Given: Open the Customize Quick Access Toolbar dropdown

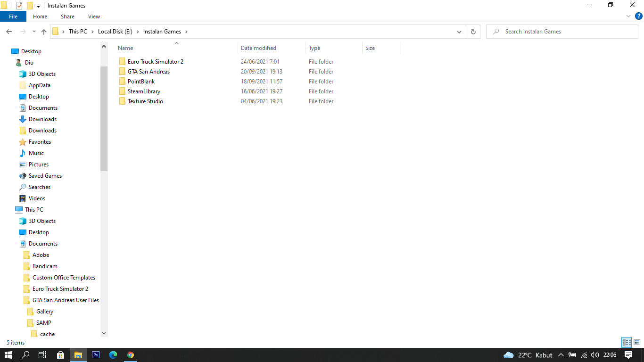Looking at the screenshot, I should click(38, 6).
